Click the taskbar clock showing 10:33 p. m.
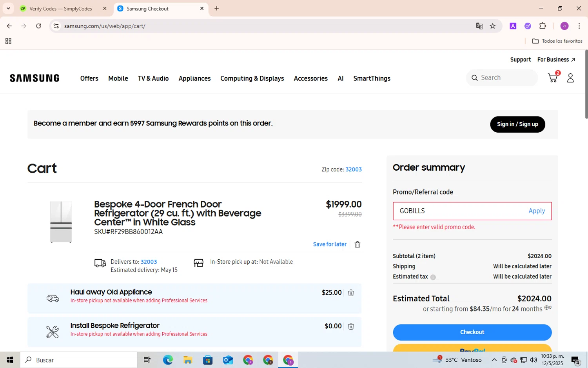The width and height of the screenshot is (588, 368). pos(552,360)
